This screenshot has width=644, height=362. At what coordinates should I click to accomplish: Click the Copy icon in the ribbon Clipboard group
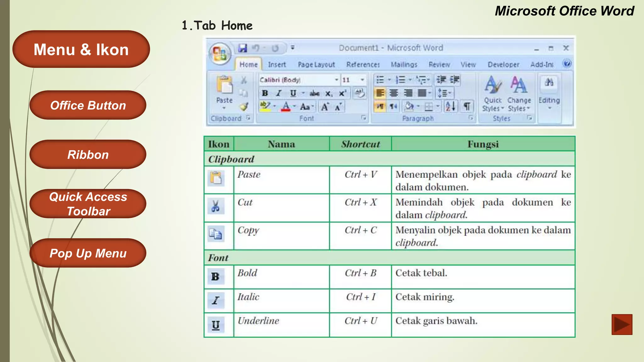244,93
